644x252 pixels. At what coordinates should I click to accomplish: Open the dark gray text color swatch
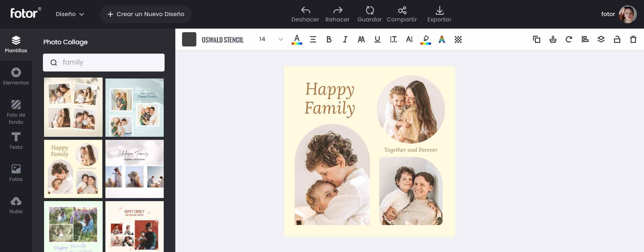(189, 40)
